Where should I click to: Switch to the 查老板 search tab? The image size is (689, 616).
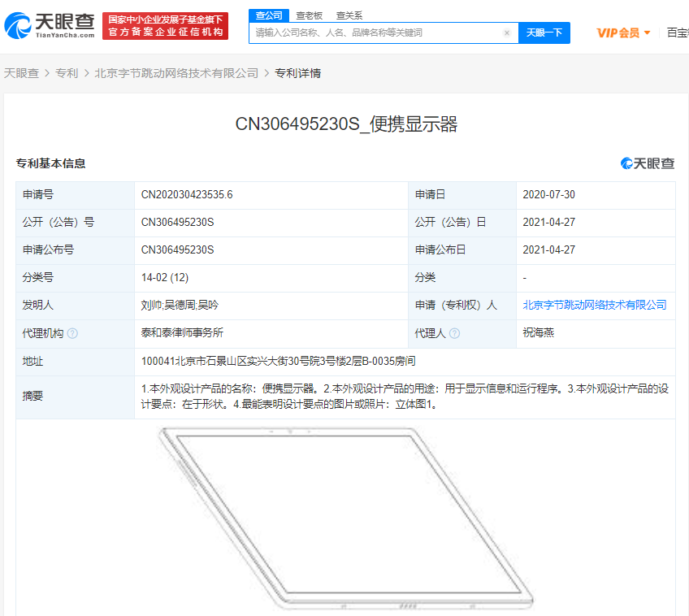tap(310, 15)
